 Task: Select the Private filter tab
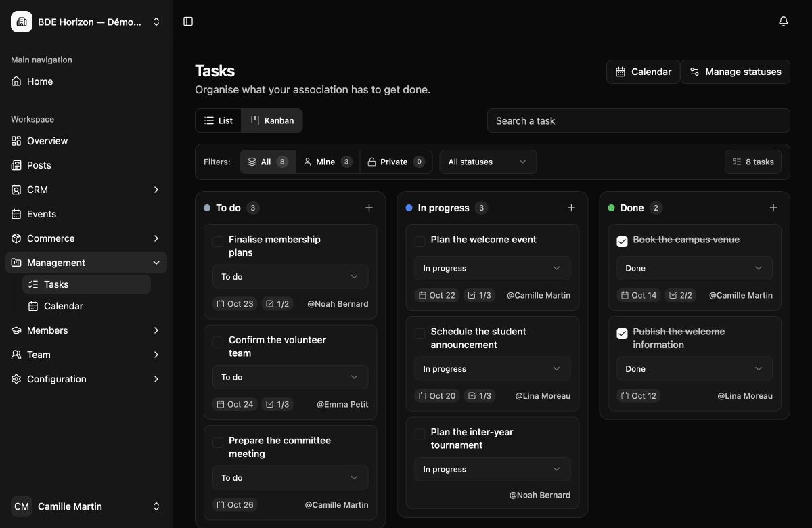(396, 162)
